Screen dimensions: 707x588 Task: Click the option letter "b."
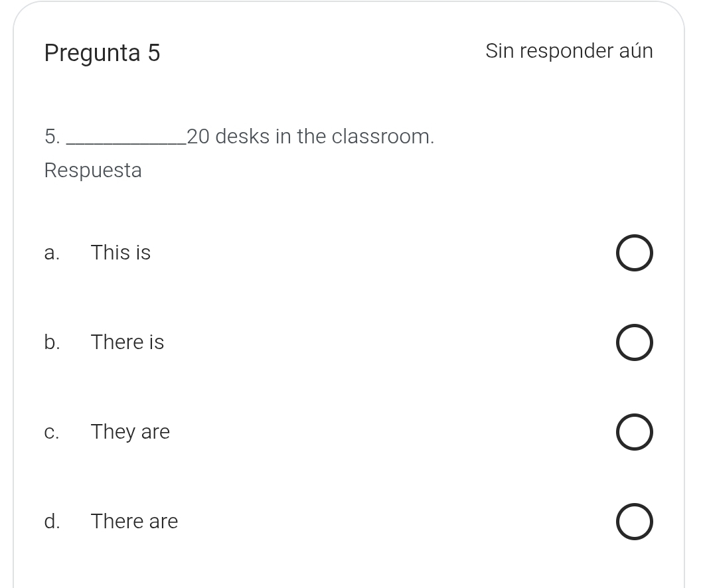pos(52,342)
